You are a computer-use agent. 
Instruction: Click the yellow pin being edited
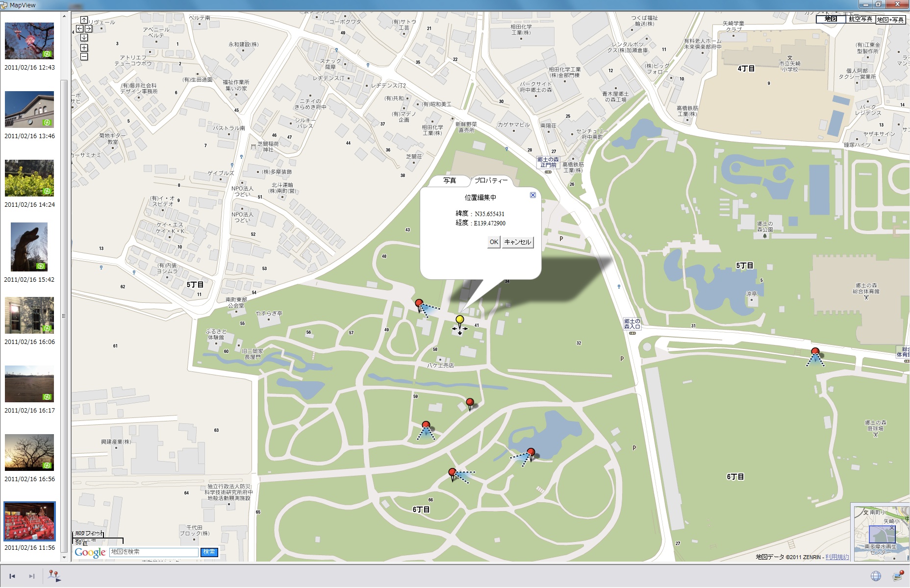coord(459,320)
